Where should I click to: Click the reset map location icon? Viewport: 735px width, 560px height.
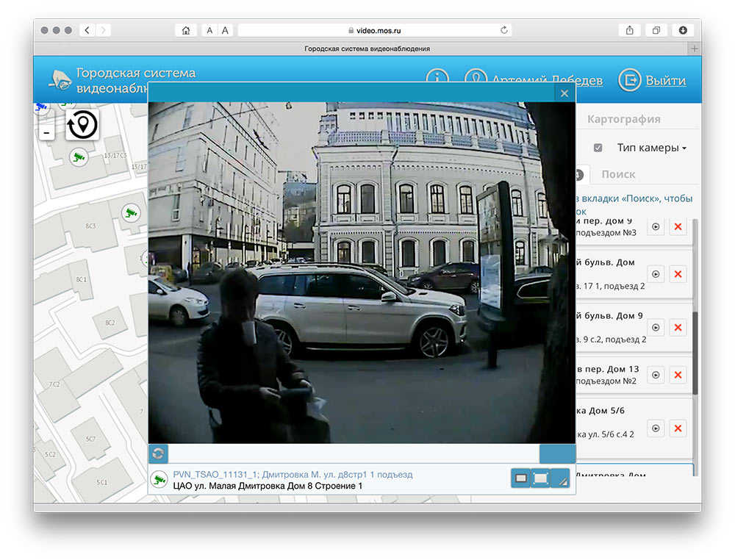(x=82, y=125)
